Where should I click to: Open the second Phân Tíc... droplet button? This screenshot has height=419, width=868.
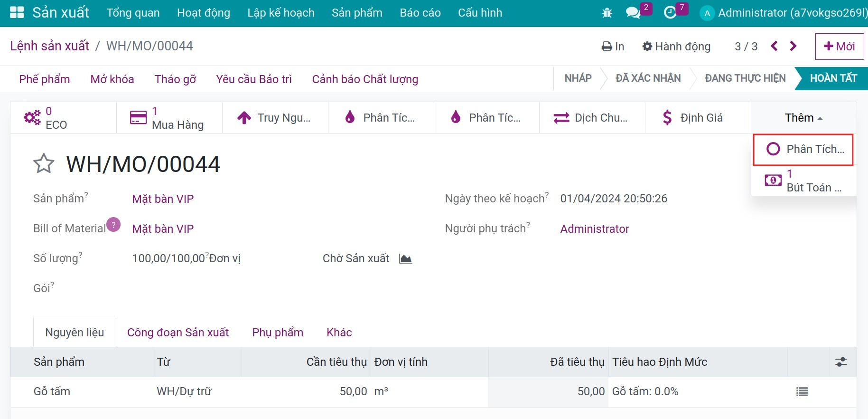click(487, 118)
